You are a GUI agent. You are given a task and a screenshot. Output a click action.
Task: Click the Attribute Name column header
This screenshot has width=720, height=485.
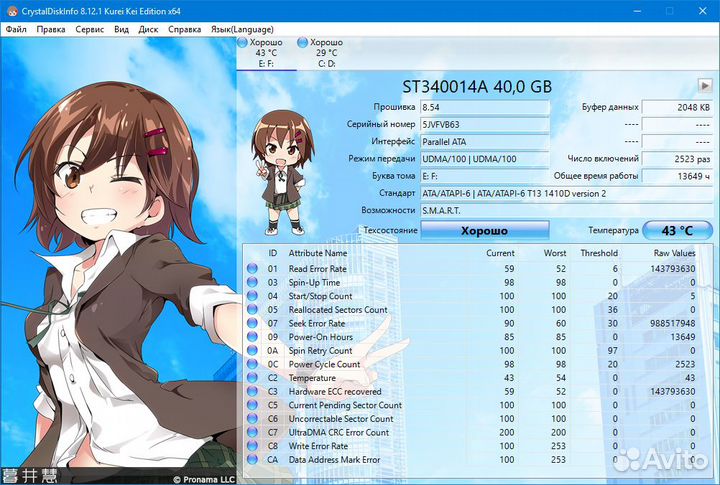point(319,253)
